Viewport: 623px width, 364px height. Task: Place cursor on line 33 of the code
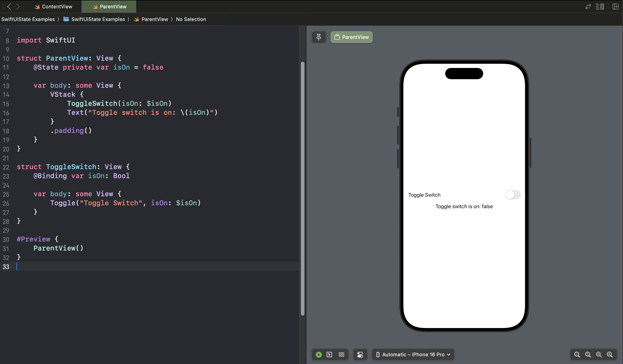coord(74,267)
